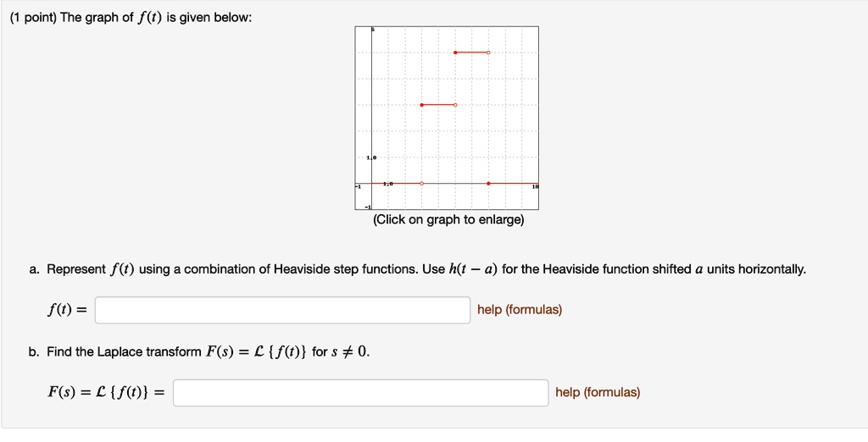Click the '(Click on graph to enlarge)' caption

point(448,220)
